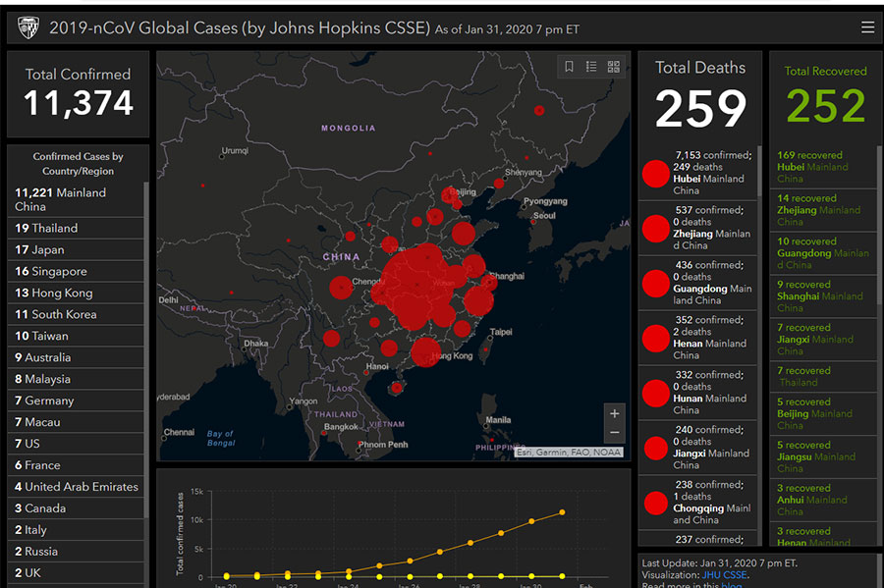Click the red dot beside Jiangxi deaths entry
Viewport: 884px width, 588px height.
click(x=656, y=448)
